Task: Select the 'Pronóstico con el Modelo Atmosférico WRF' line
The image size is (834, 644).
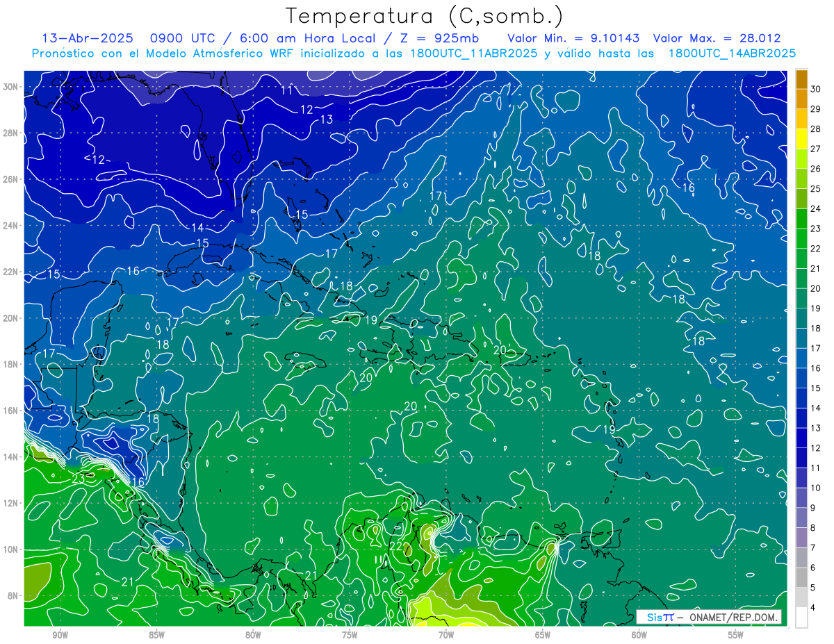Action: coord(414,53)
